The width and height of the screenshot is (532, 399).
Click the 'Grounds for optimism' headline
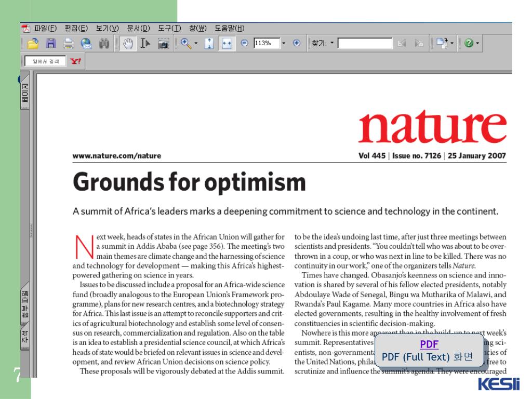point(189,182)
